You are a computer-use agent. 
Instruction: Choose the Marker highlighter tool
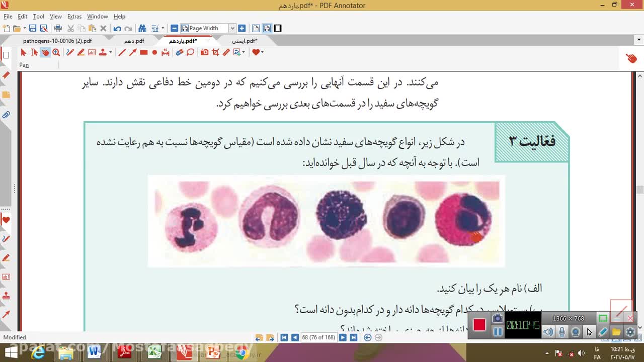(x=80, y=52)
